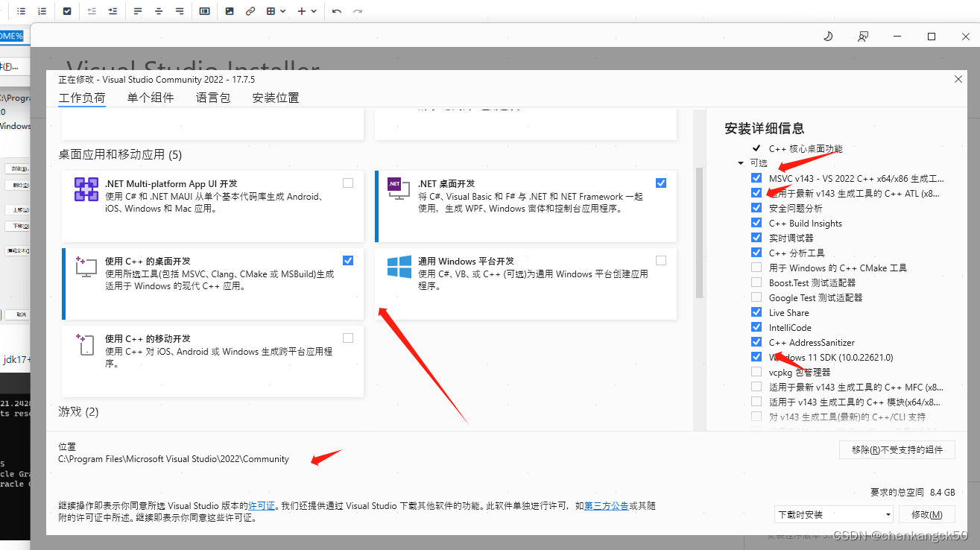Uncheck C++ Build Insights component

756,223
